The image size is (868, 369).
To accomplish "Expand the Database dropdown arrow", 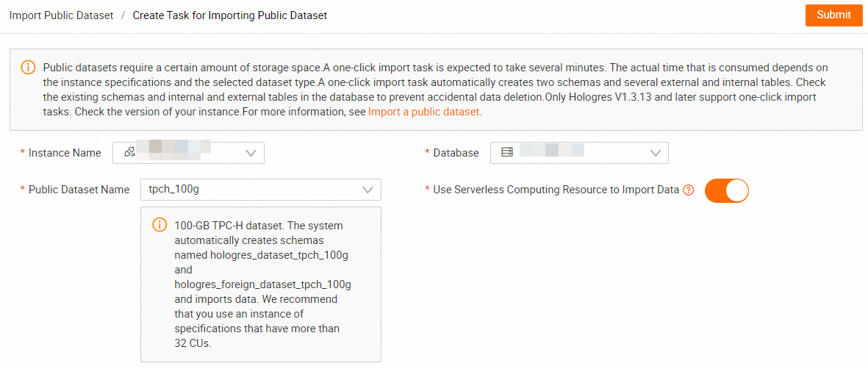I will pos(656,153).
